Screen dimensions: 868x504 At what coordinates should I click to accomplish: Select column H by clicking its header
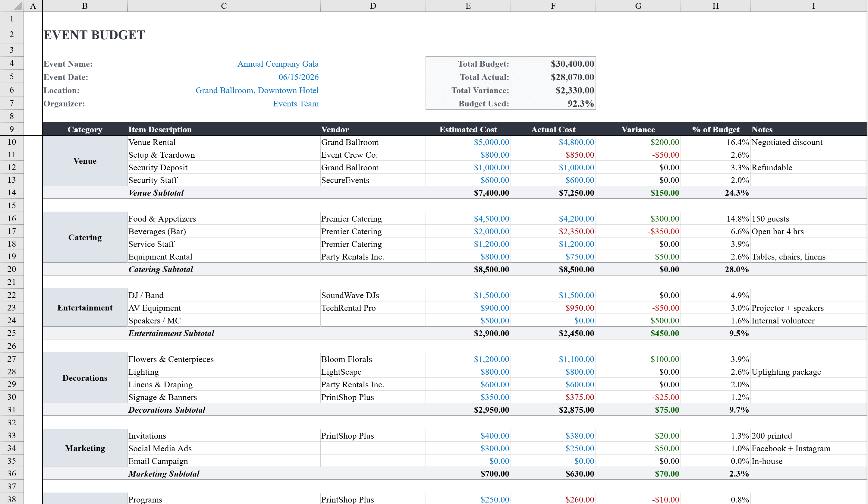715,5
